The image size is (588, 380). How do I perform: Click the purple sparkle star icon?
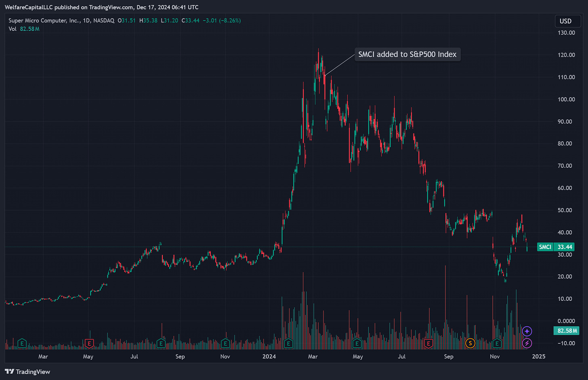pyautogui.click(x=527, y=331)
